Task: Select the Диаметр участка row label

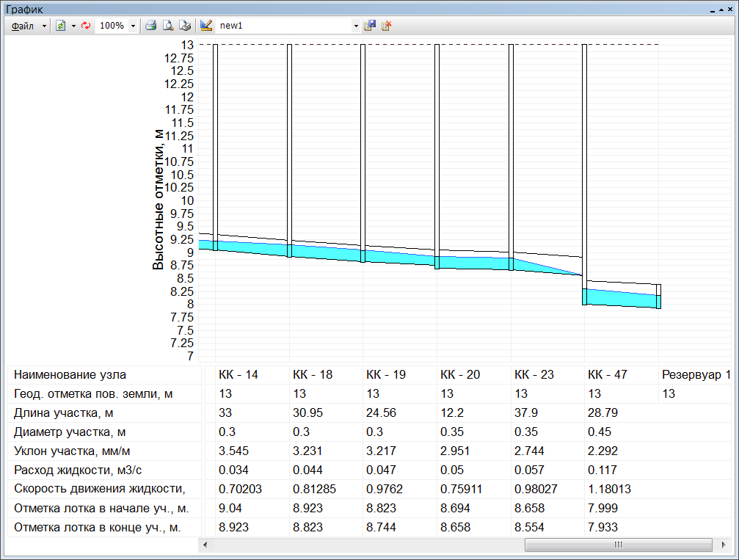Action: (x=66, y=432)
